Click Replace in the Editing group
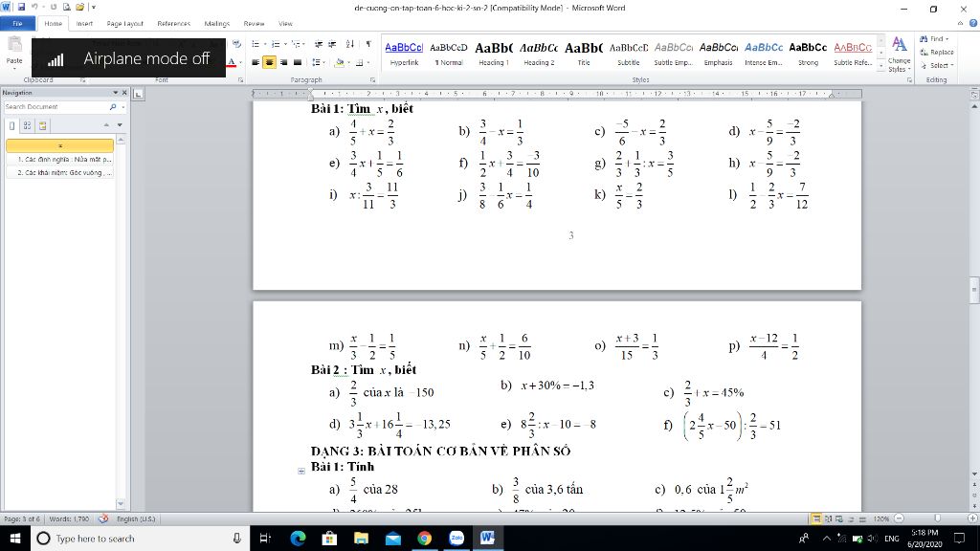This screenshot has width=980, height=551. [x=936, y=52]
